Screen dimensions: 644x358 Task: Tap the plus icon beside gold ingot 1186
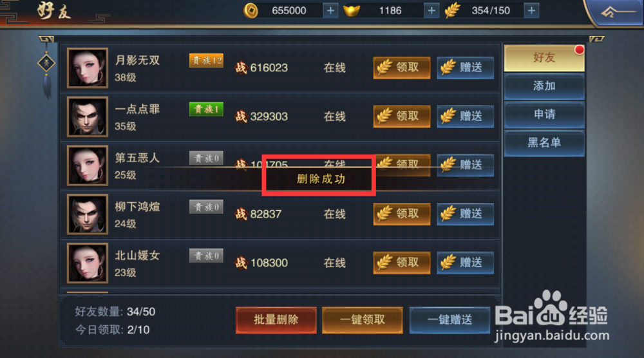(x=431, y=11)
